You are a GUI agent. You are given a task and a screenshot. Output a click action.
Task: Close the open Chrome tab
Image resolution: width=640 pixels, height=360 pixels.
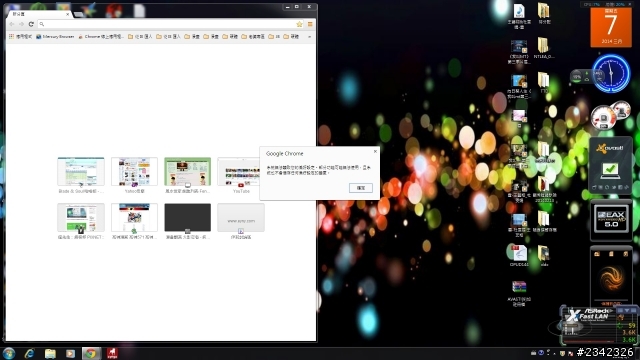[x=67, y=14]
